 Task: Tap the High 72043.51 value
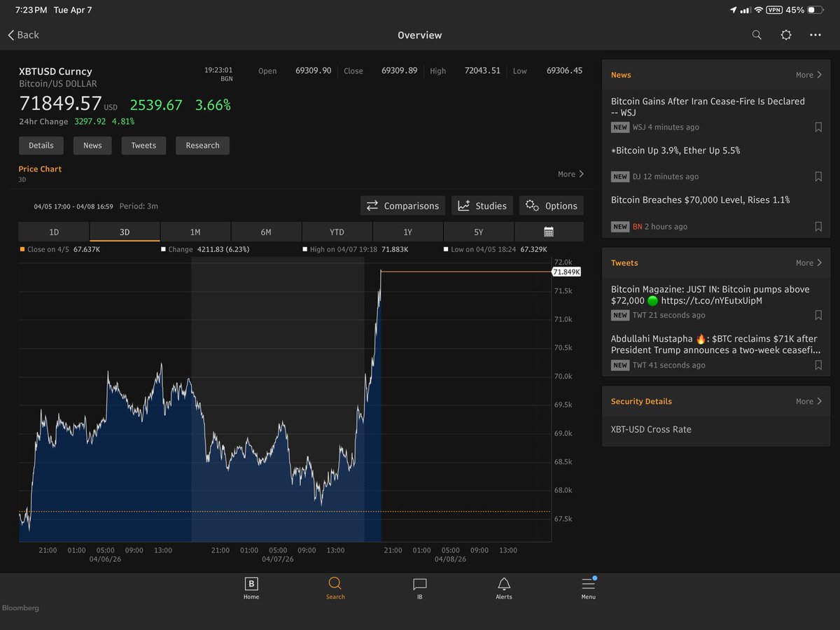482,71
